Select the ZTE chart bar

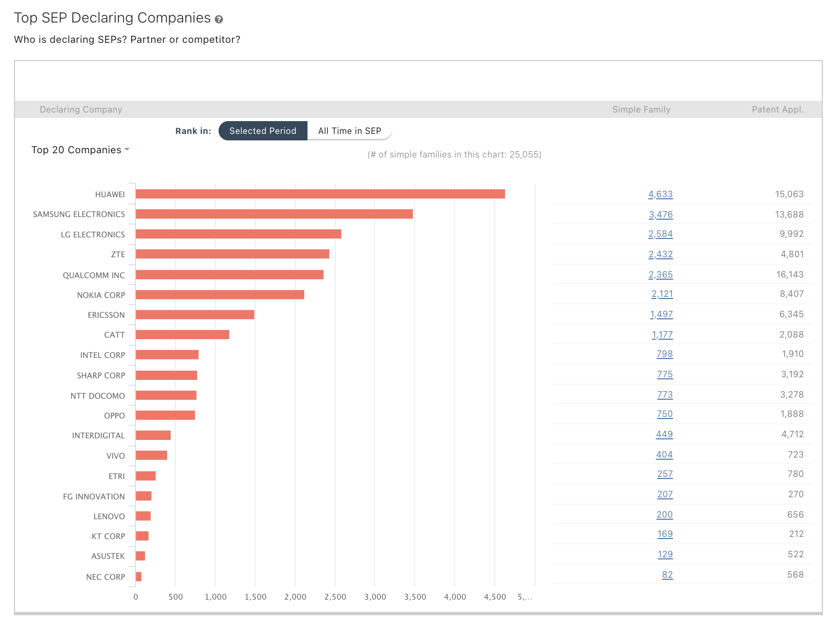pyautogui.click(x=232, y=254)
